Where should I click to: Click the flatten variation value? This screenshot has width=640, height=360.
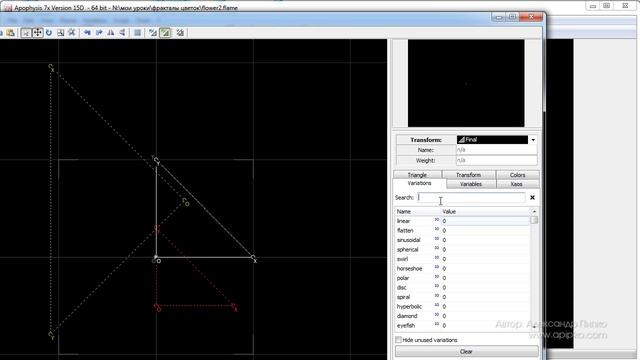[x=485, y=231]
